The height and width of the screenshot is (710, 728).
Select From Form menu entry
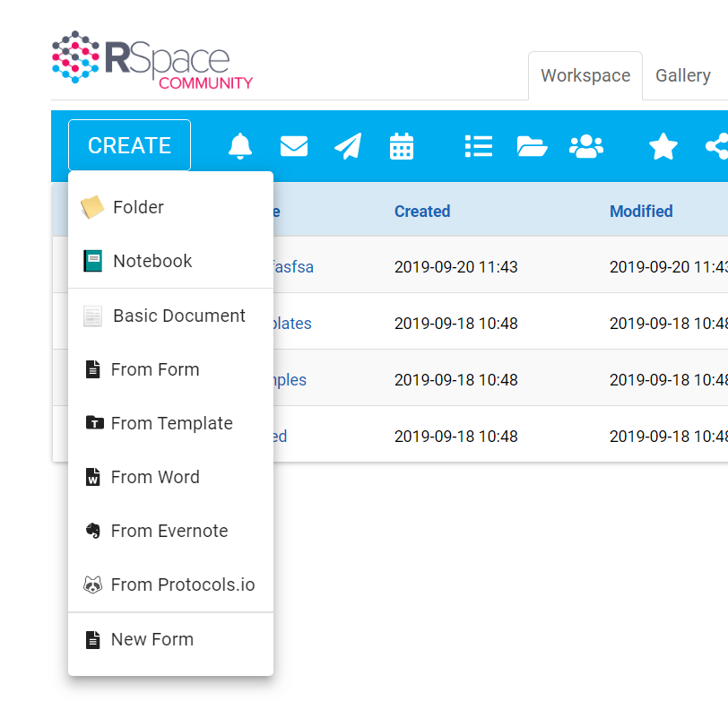point(171,369)
